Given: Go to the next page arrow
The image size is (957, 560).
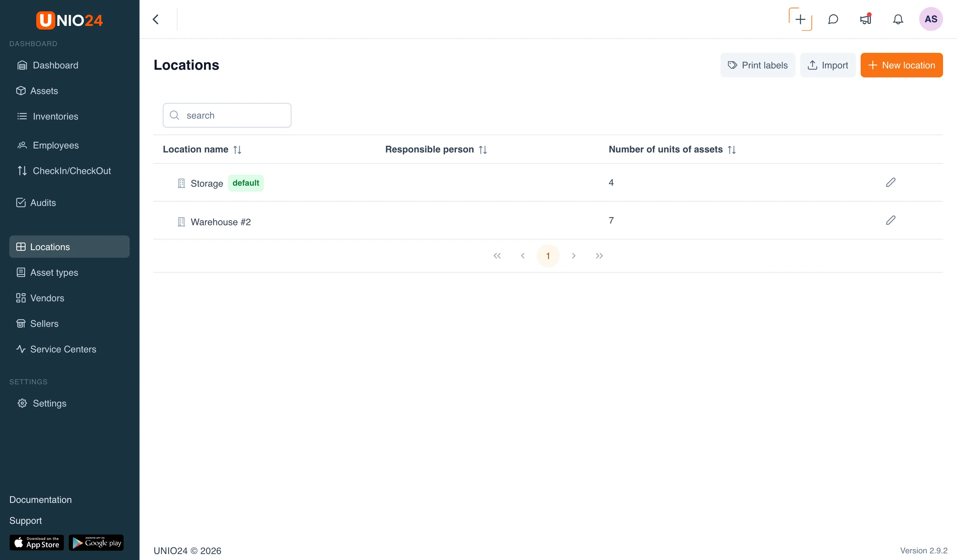Looking at the screenshot, I should (x=574, y=256).
